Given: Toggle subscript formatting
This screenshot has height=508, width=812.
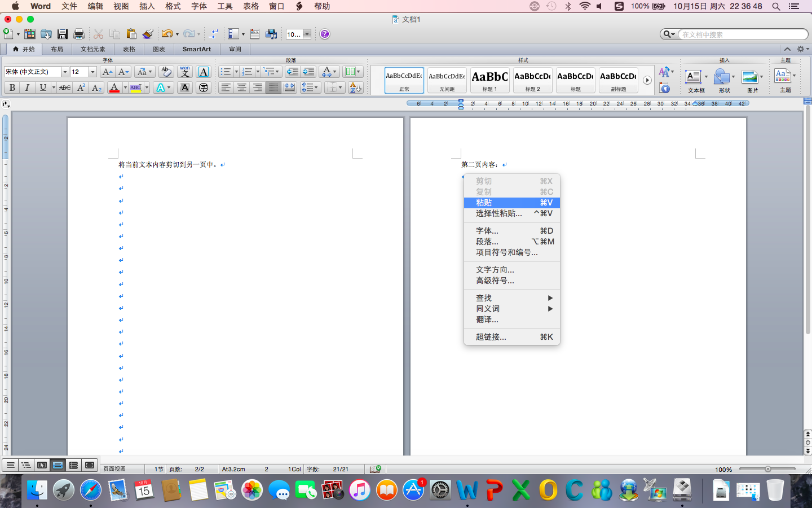Looking at the screenshot, I should (96, 88).
